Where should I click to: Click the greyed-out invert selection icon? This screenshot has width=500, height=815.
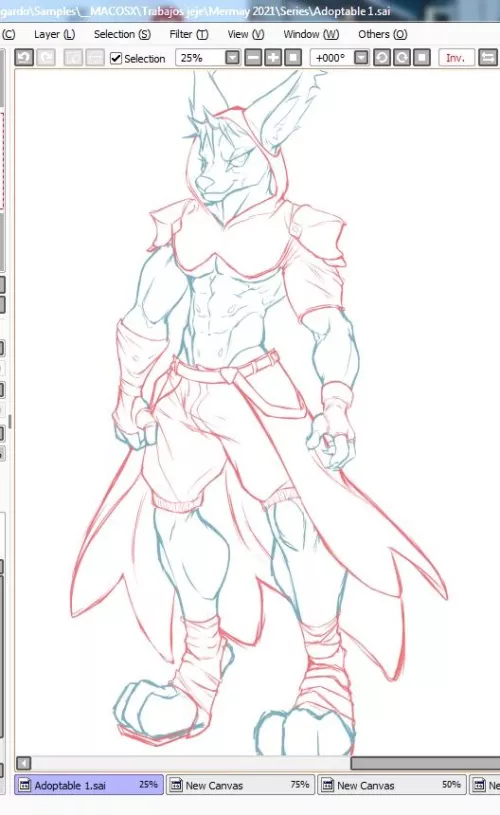[95, 57]
